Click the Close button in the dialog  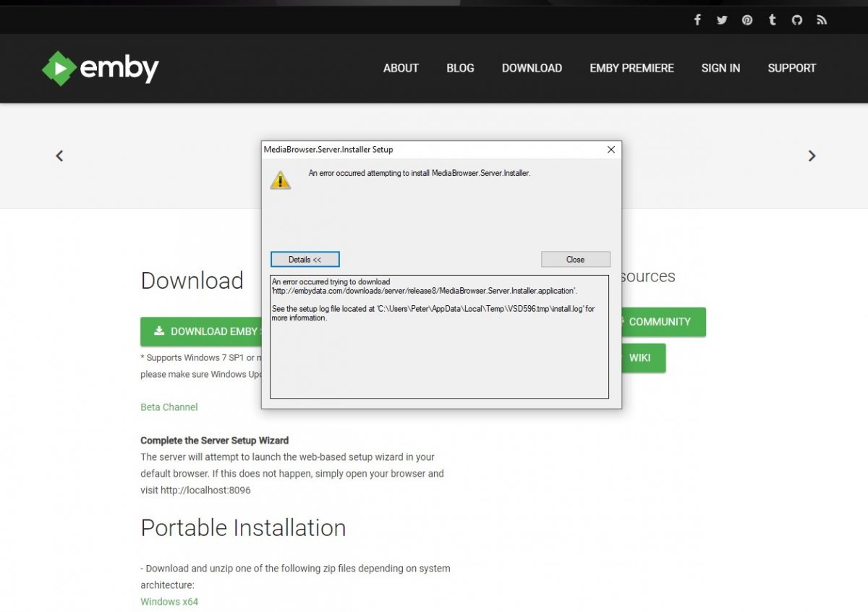[x=576, y=259]
